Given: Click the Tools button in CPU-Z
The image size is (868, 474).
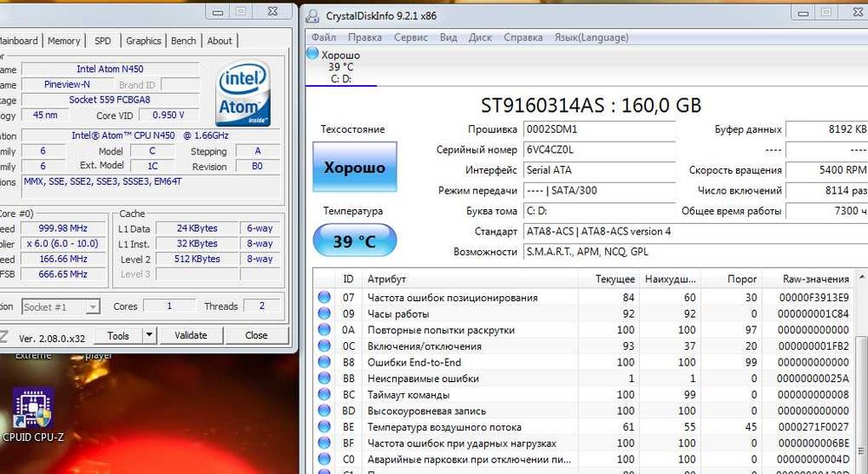Looking at the screenshot, I should 118,336.
